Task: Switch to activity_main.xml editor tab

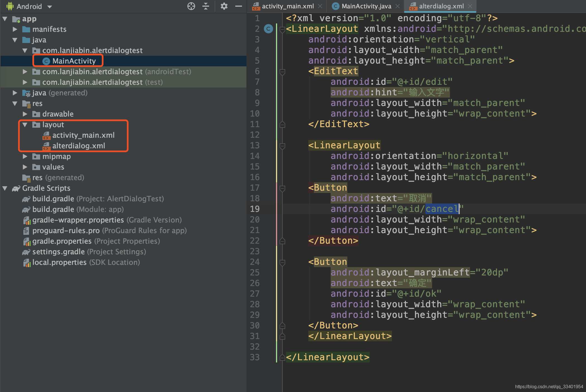Action: tap(287, 6)
